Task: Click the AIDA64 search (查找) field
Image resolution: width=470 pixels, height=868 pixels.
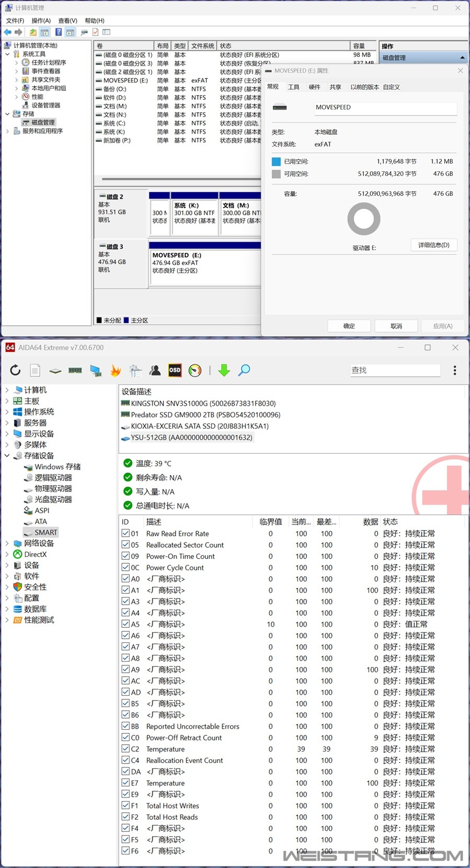Action: [396, 370]
